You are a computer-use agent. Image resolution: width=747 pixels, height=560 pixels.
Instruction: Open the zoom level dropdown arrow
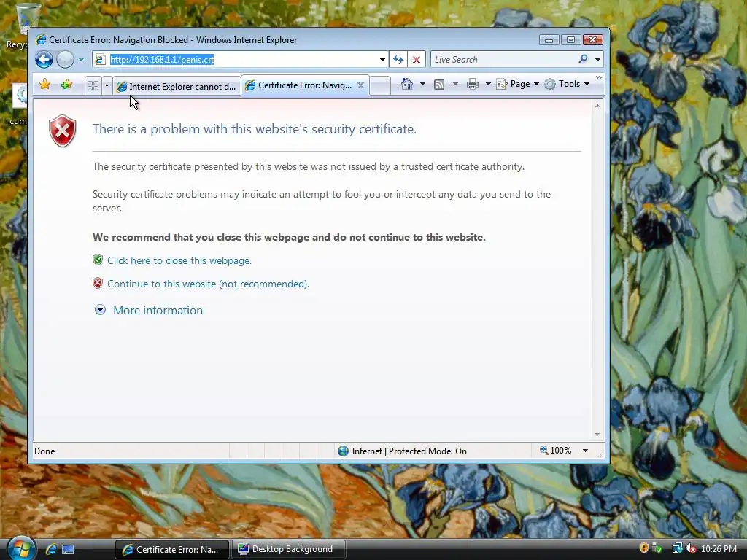[585, 451]
